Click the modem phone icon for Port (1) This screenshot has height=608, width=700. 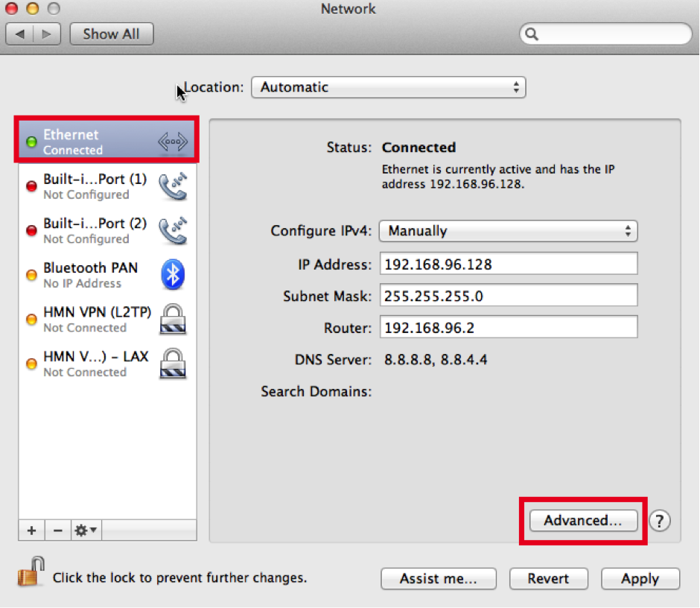(174, 186)
